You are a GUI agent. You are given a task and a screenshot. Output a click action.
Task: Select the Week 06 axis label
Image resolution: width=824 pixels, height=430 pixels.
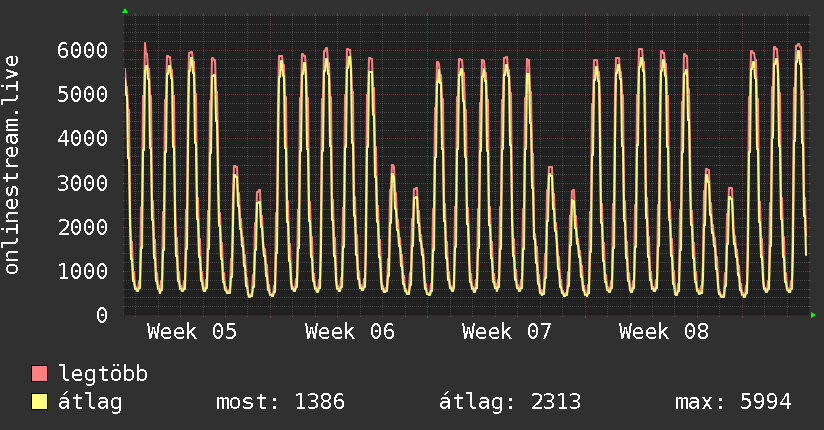pyautogui.click(x=350, y=332)
